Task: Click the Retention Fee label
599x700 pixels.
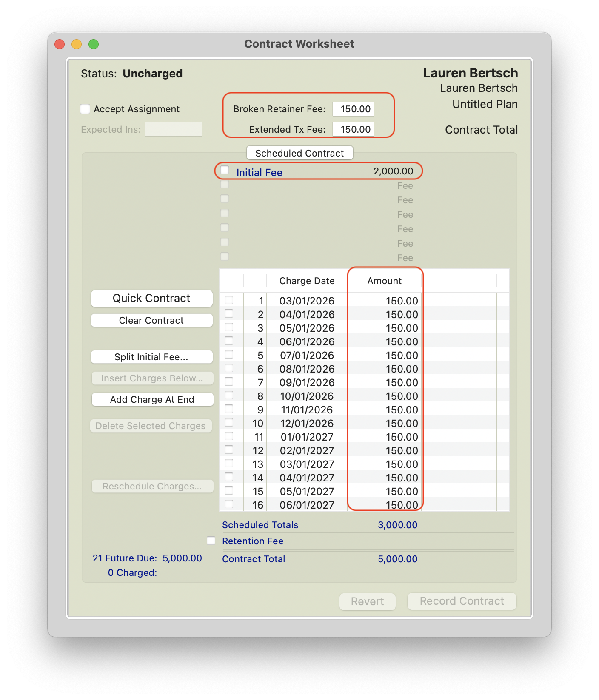Action: tap(253, 541)
